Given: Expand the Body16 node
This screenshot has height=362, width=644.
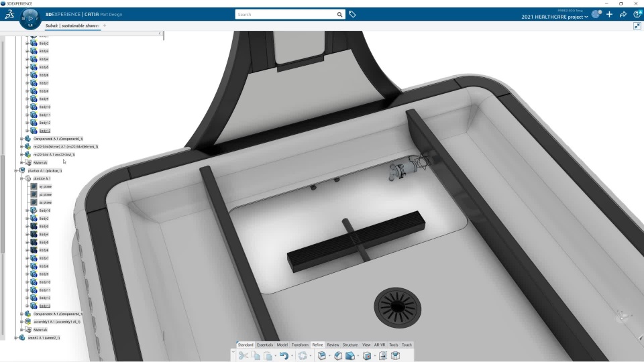Looking at the screenshot, I should point(27,210).
